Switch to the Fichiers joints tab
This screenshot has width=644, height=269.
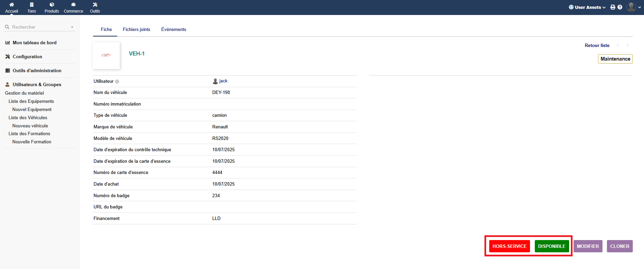click(x=136, y=30)
